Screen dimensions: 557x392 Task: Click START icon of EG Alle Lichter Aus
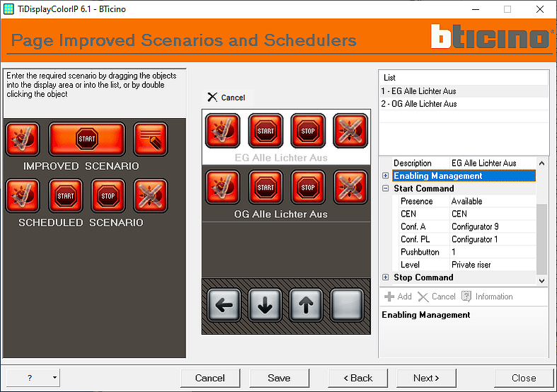point(265,131)
